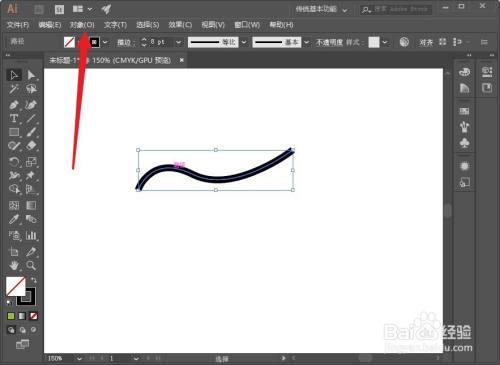Select the Width/Warp tool
Viewport: 500px width, 365px height.
coord(14,175)
